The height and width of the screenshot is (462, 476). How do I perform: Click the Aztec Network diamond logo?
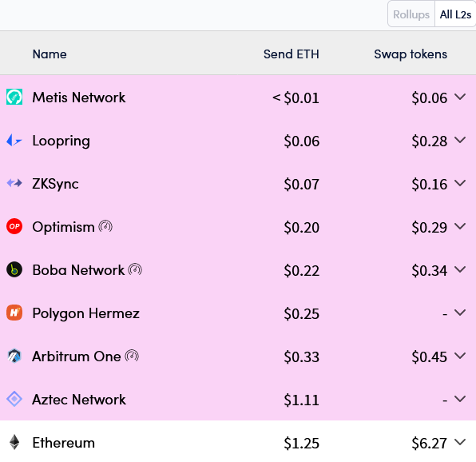pyautogui.click(x=14, y=399)
